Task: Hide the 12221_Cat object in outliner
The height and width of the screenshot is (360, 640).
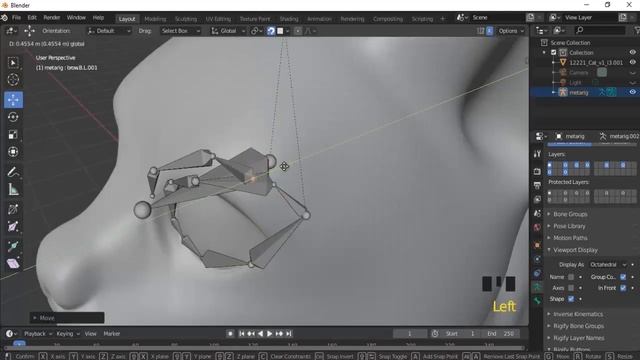Action: (632, 62)
